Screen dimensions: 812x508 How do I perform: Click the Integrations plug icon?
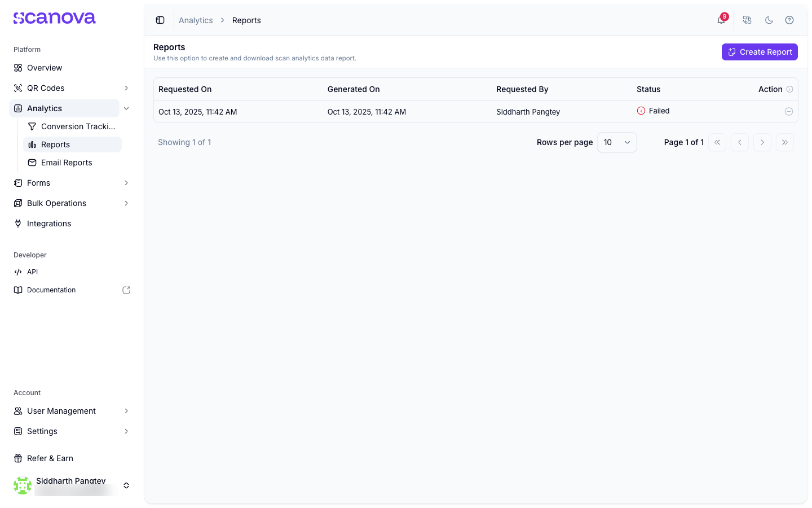point(18,224)
